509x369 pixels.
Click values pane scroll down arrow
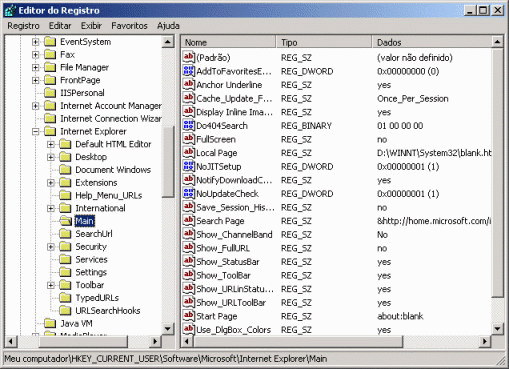[x=497, y=329]
